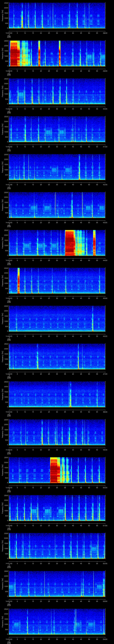Click the 14:53:00 start time label
Screen dimensions: 114x644
coord(9,639)
